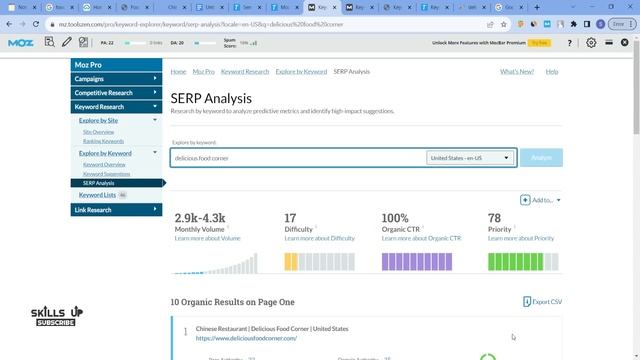The image size is (640, 360).
Task: Open browser side panel icon
Action: (x=587, y=24)
